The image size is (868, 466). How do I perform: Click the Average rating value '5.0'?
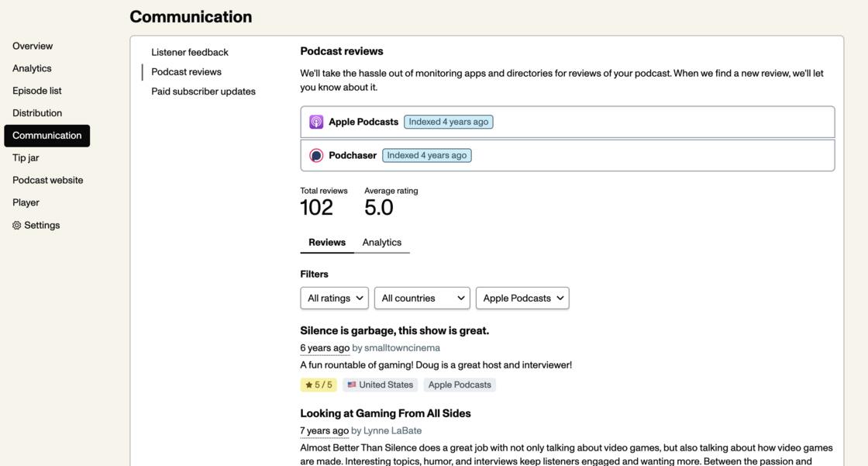pyautogui.click(x=379, y=208)
